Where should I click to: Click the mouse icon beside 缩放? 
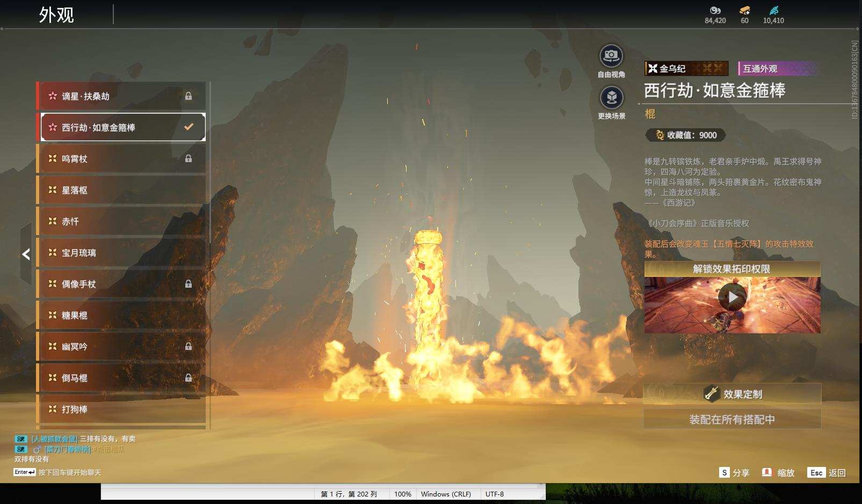click(x=767, y=472)
